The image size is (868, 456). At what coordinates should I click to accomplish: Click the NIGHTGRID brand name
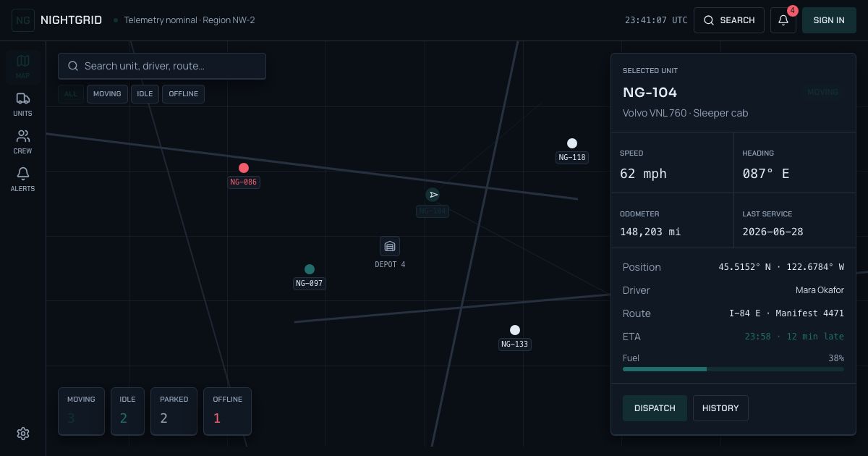(x=71, y=20)
